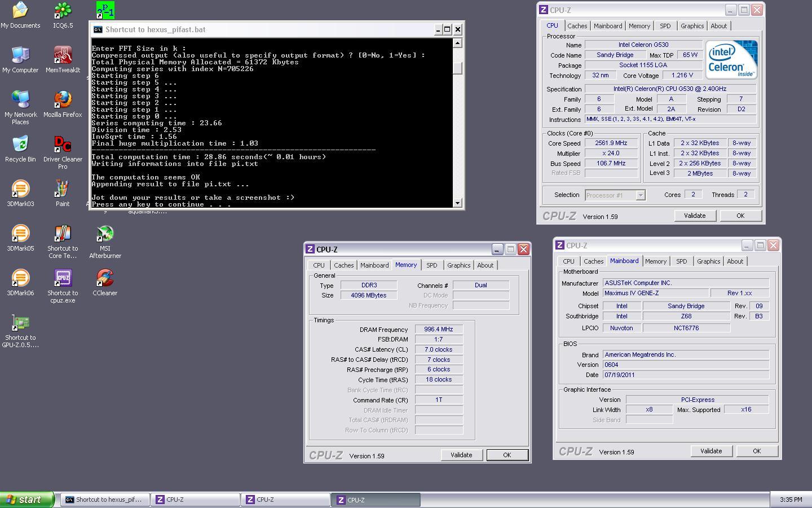Viewport: 812px width, 508px height.
Task: Open About tab in CPU window
Action: [718, 26]
